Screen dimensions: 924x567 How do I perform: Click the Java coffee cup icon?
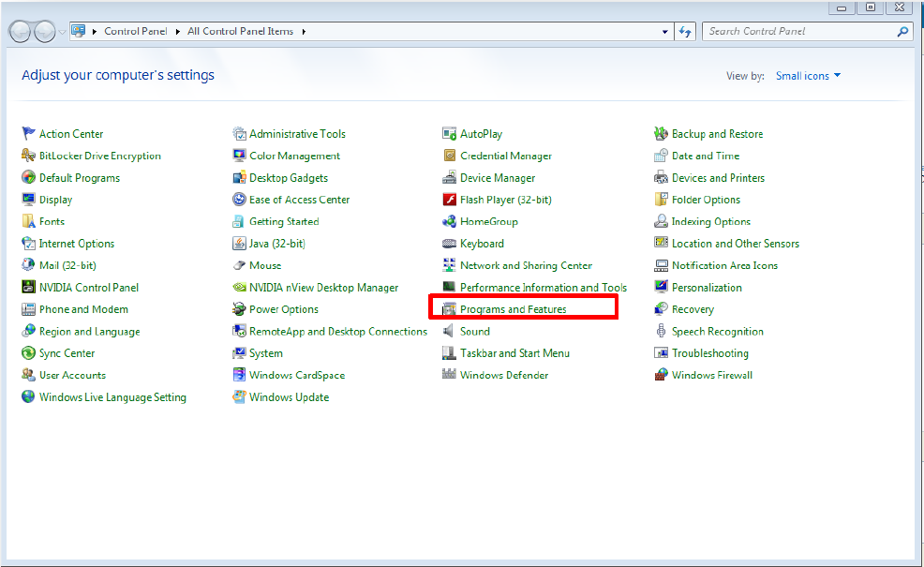(239, 244)
